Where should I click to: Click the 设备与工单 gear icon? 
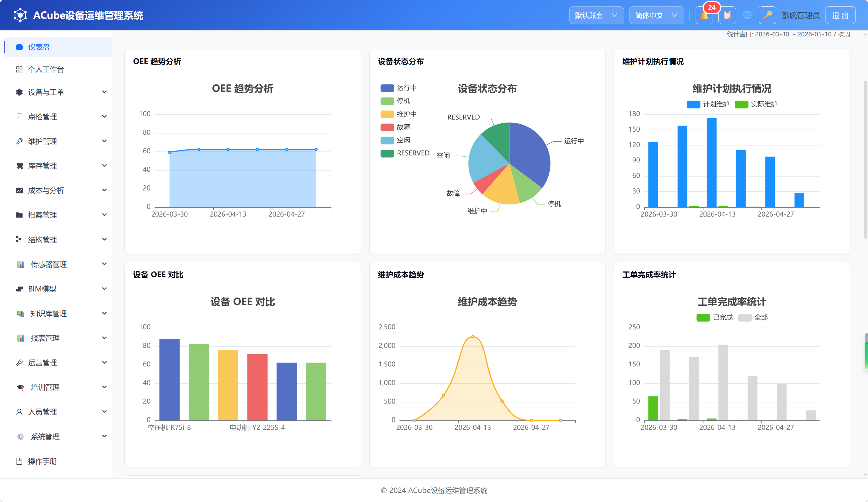[x=19, y=92]
